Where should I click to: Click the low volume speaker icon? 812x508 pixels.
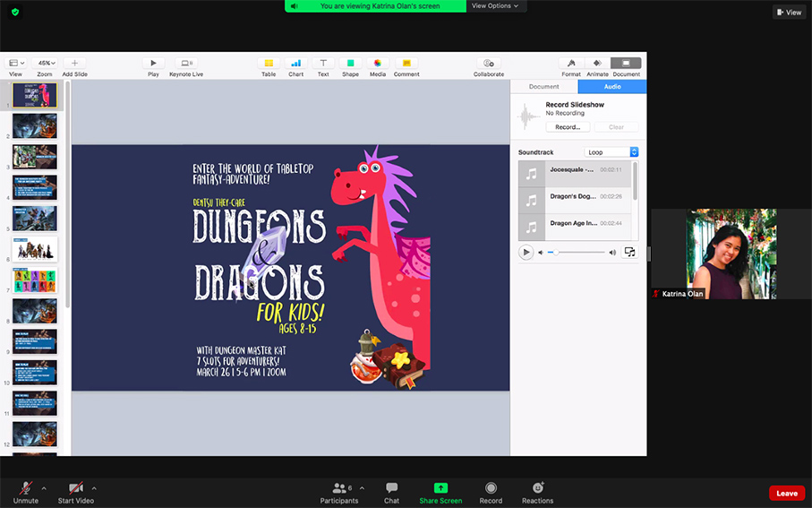pos(541,253)
